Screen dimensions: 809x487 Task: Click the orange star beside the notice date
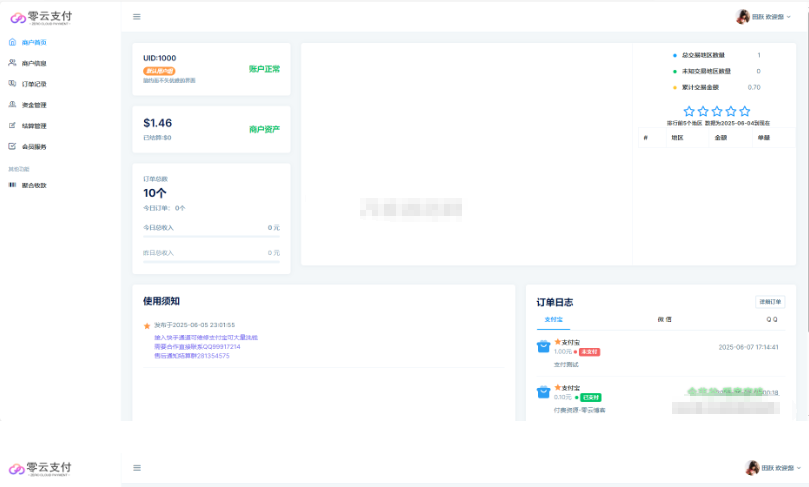(147, 326)
